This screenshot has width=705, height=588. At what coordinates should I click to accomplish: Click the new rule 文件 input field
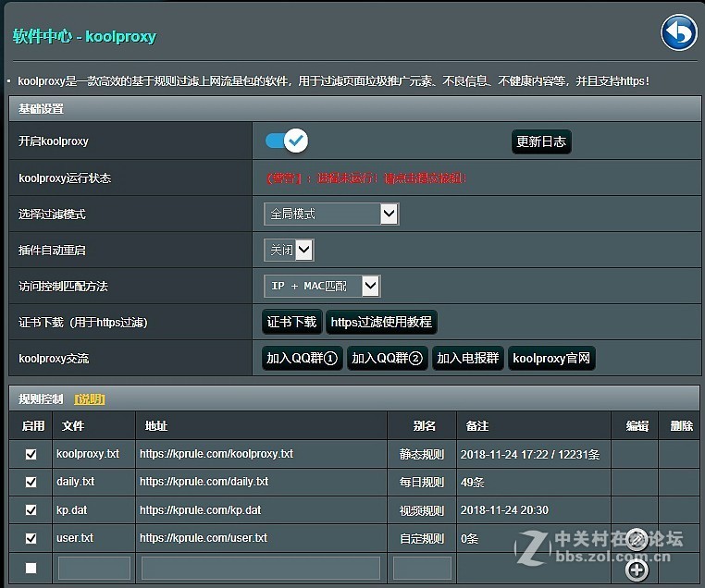[94, 569]
